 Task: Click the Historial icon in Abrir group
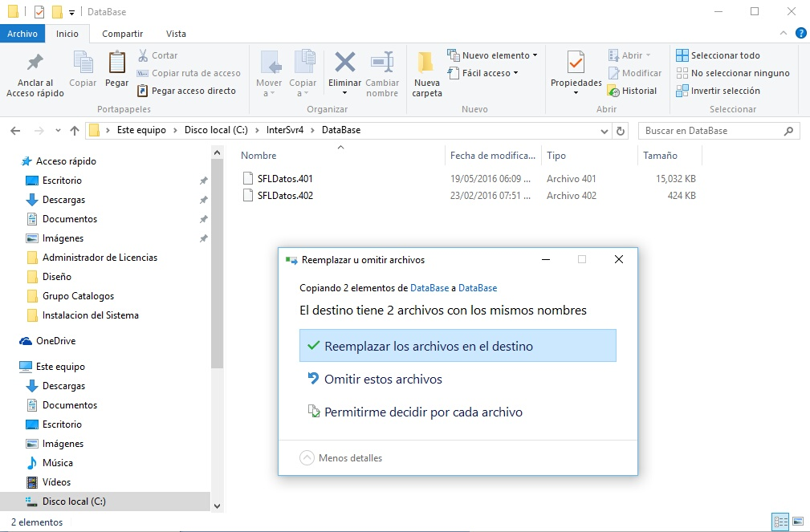tap(614, 91)
